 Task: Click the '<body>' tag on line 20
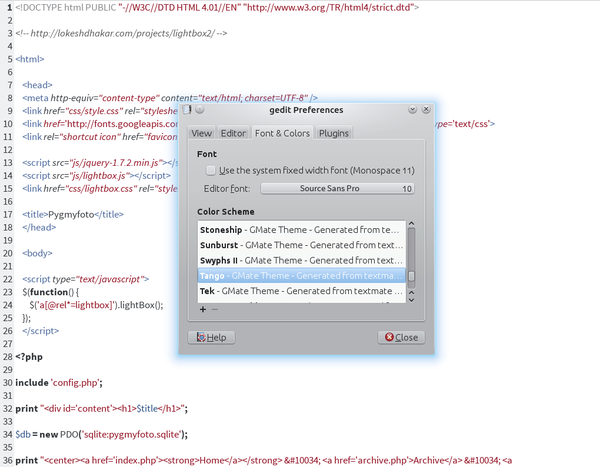tap(37, 253)
